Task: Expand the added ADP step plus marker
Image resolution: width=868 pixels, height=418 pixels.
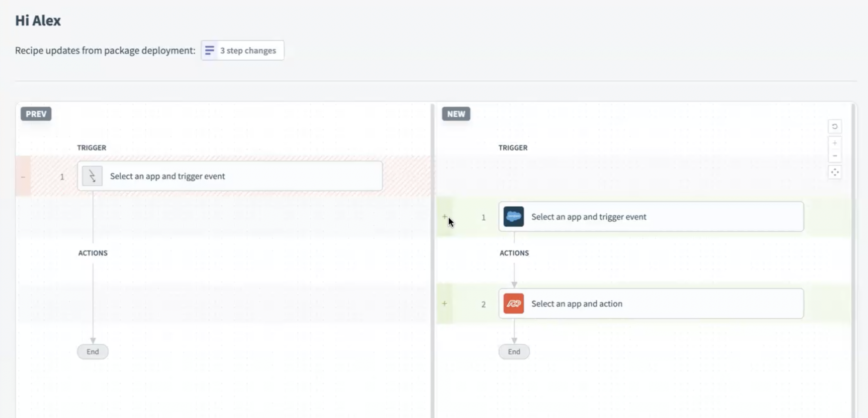Action: [x=444, y=303]
